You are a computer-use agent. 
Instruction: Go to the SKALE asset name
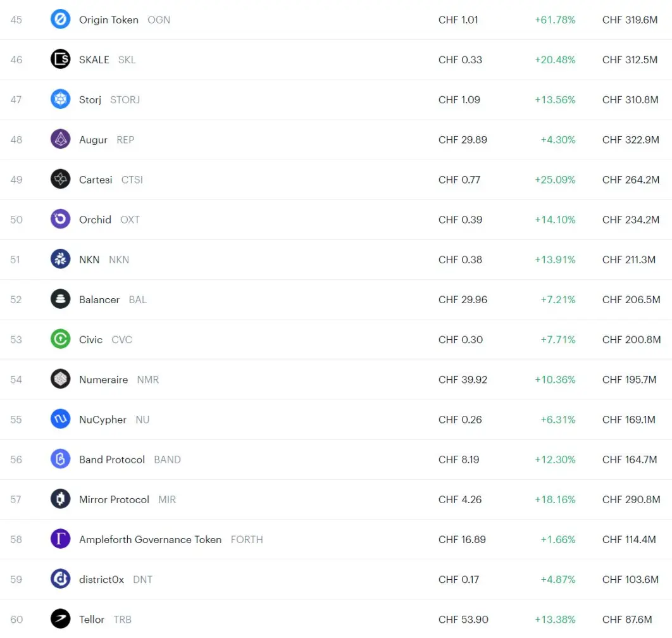(94, 59)
